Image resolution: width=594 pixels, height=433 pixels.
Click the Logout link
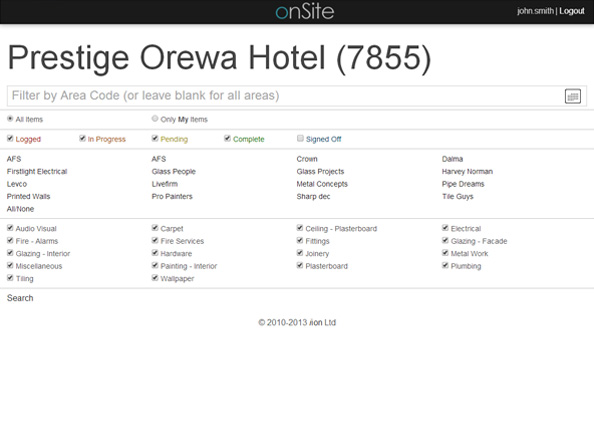click(572, 11)
